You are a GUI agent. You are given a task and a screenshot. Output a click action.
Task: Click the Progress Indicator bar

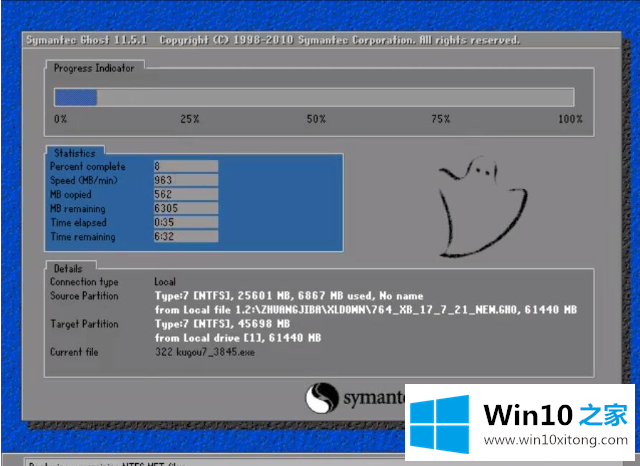(x=314, y=98)
